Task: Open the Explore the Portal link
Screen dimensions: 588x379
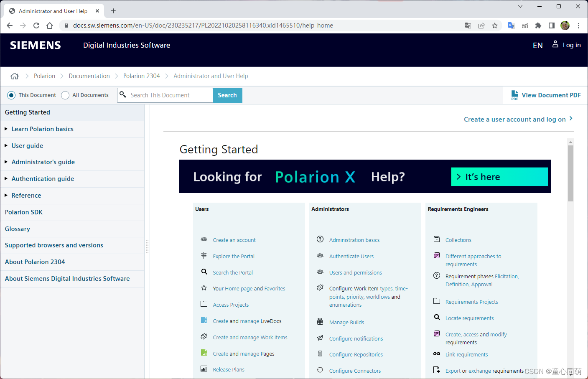Action: click(x=234, y=257)
